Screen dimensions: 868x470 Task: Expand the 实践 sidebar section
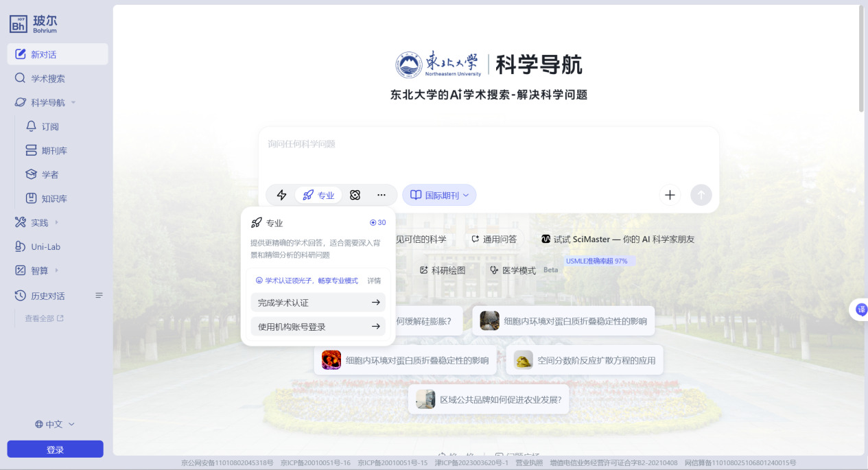[56, 222]
